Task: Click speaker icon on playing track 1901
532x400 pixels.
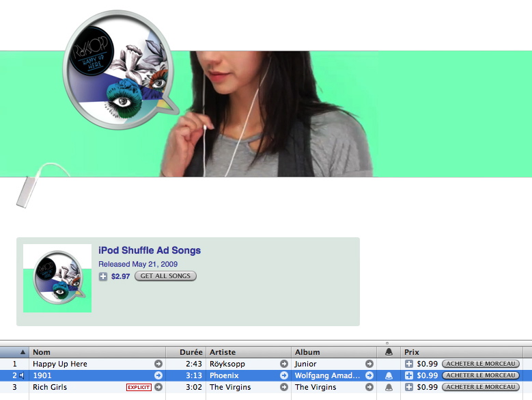Action: pyautogui.click(x=22, y=375)
